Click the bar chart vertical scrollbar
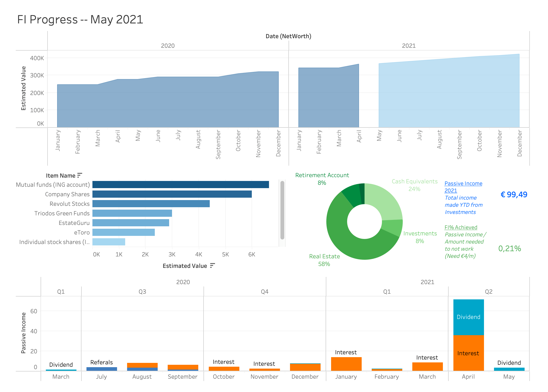Viewport: 548px width, 392px height. coord(282,210)
